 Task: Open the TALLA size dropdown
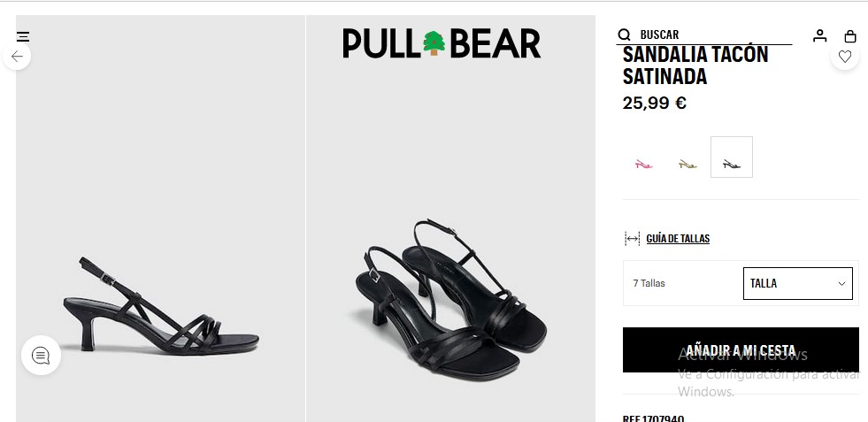pyautogui.click(x=796, y=283)
